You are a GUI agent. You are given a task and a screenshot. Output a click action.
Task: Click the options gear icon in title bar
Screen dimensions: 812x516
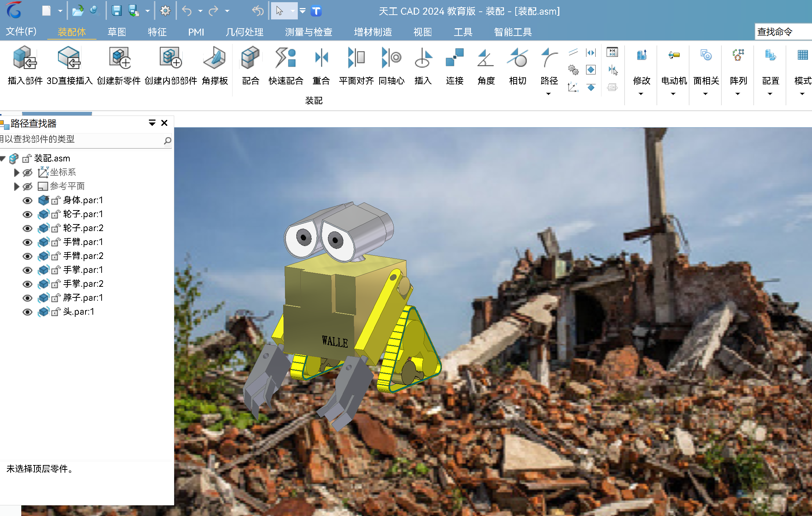[x=165, y=11]
